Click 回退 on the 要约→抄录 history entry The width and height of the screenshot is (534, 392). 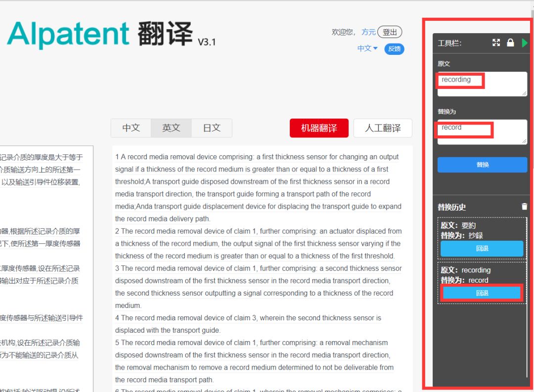coord(481,249)
